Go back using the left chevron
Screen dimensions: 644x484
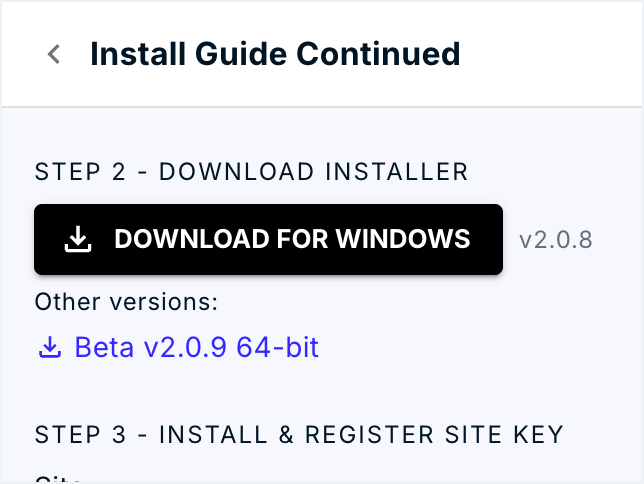[54, 54]
